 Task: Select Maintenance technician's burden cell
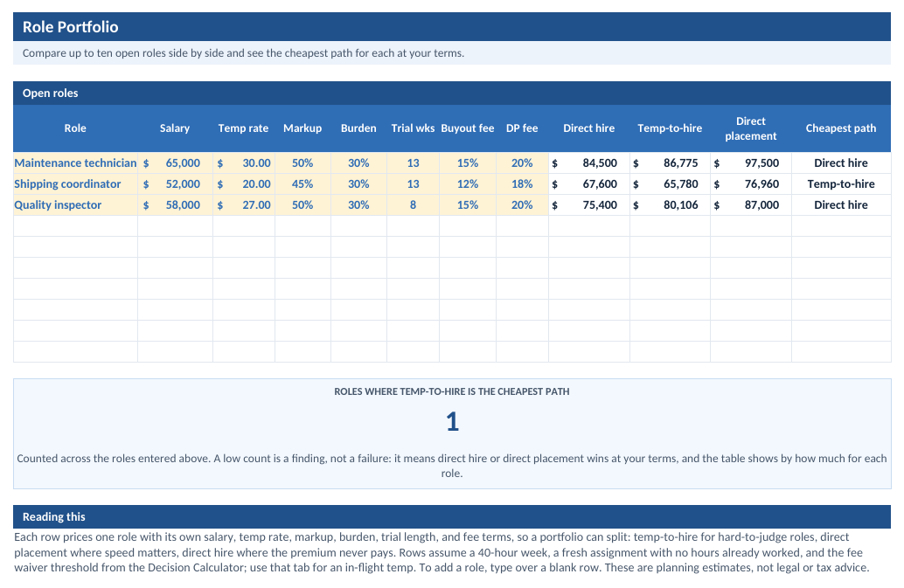(358, 163)
